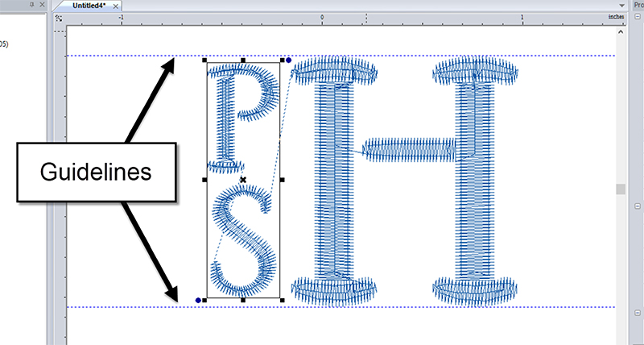
Task: Click the middle-left selection handle
Action: pyautogui.click(x=204, y=180)
